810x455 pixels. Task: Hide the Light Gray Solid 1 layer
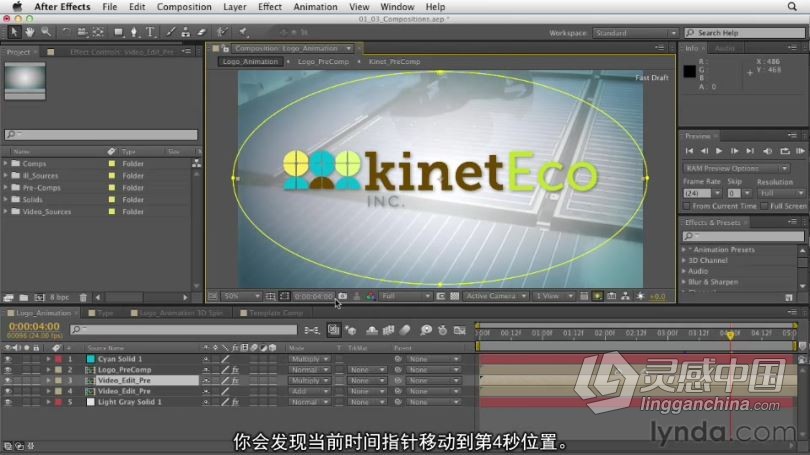pyautogui.click(x=8, y=402)
